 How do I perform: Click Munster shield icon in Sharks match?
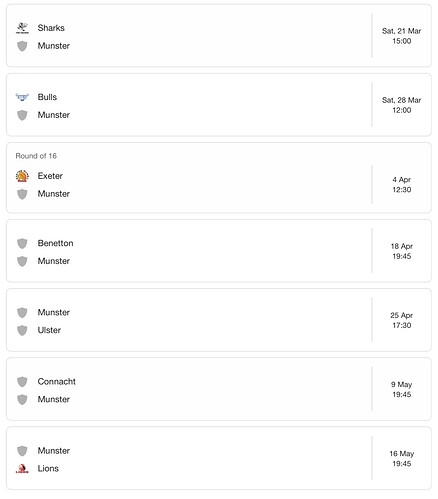(22, 46)
